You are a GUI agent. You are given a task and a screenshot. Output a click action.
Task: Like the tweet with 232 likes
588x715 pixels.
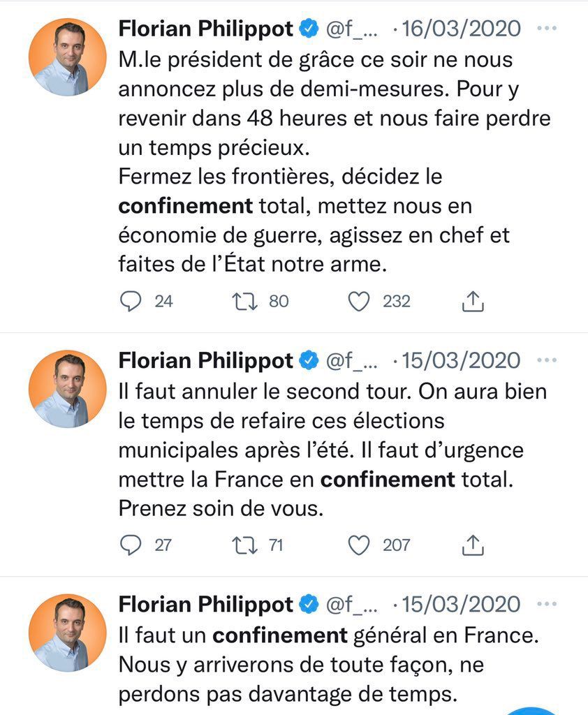tap(358, 301)
